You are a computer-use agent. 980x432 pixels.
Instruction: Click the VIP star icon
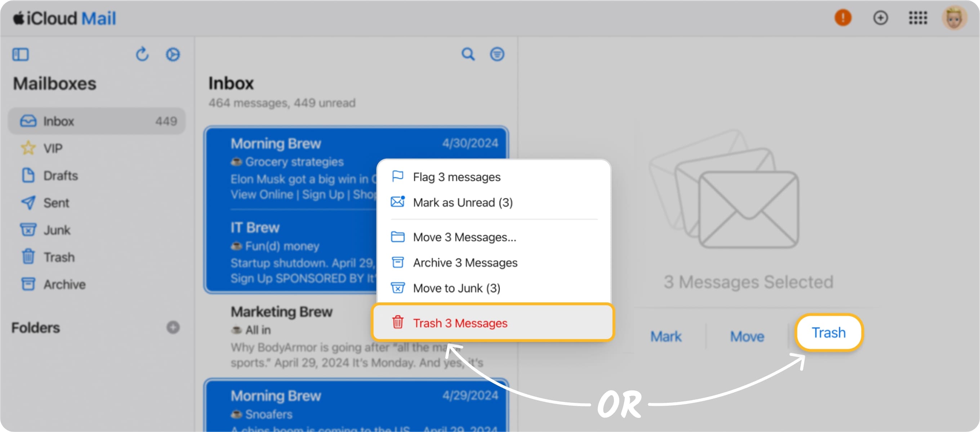tap(28, 148)
